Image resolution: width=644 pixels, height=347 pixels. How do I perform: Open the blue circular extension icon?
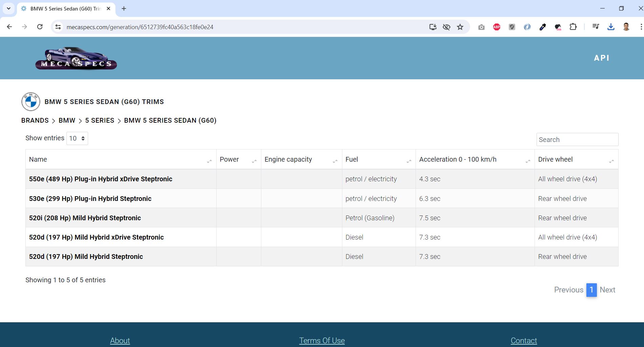click(527, 27)
